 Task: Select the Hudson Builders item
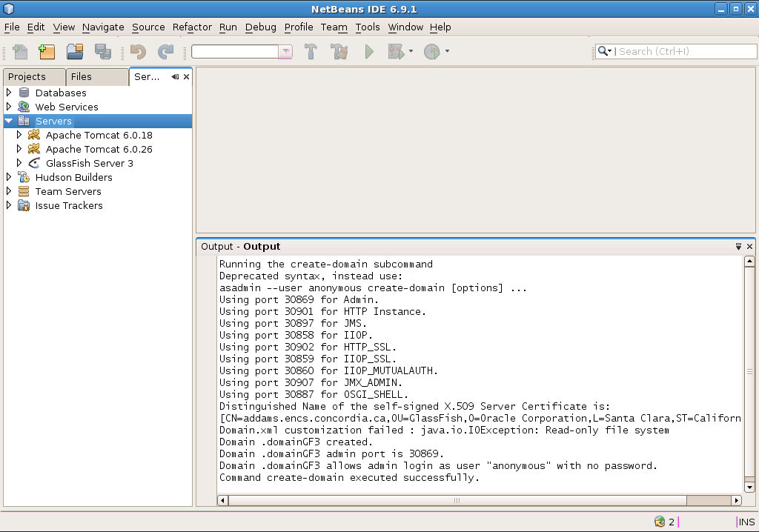pos(73,177)
